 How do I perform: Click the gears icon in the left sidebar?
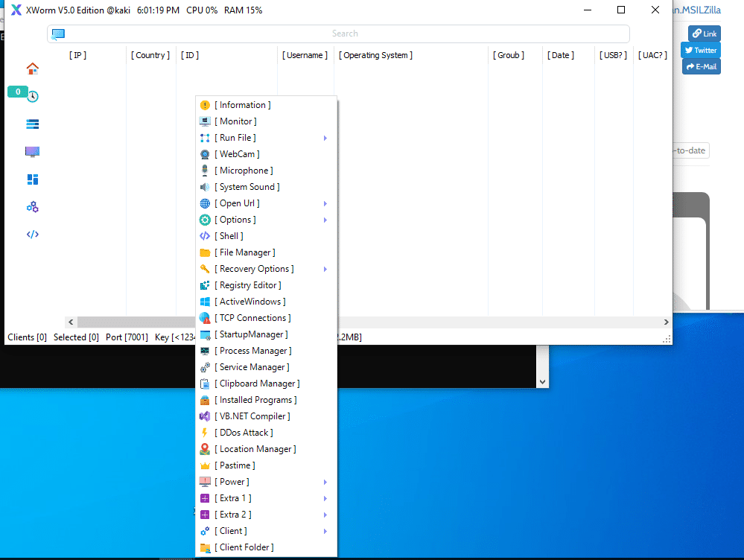(32, 207)
